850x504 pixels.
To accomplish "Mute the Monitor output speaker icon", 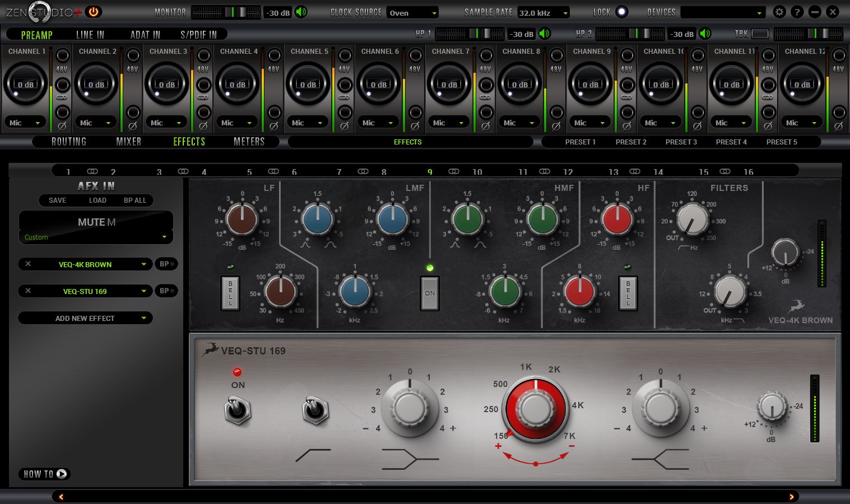I will coord(301,12).
